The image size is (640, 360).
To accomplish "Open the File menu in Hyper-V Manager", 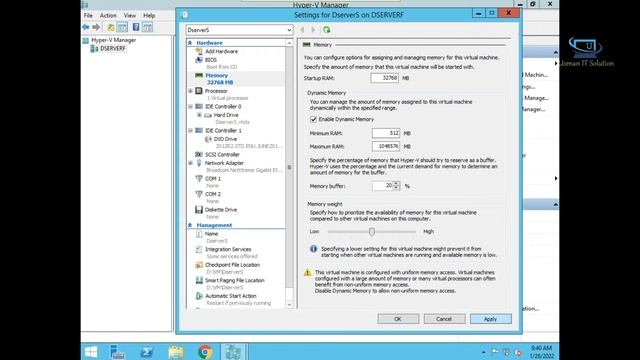I will [x=88, y=16].
